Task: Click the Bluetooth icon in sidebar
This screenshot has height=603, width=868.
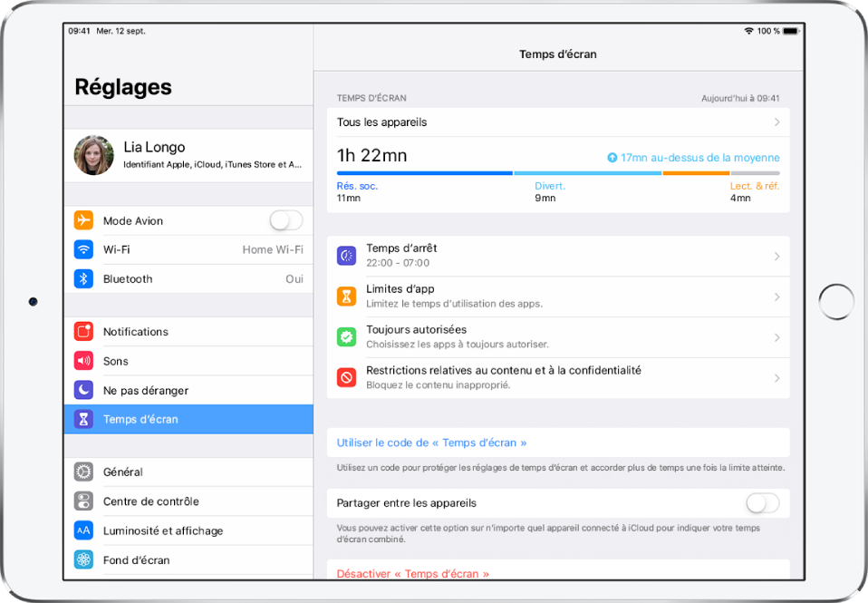Action: (83, 278)
